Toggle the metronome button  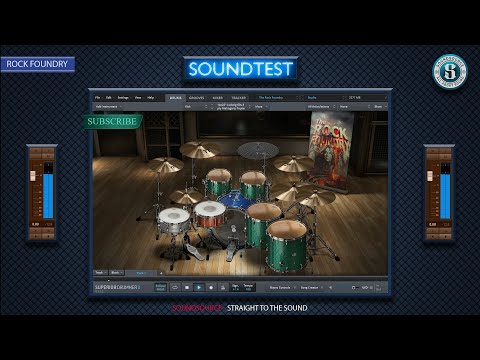coord(223,287)
